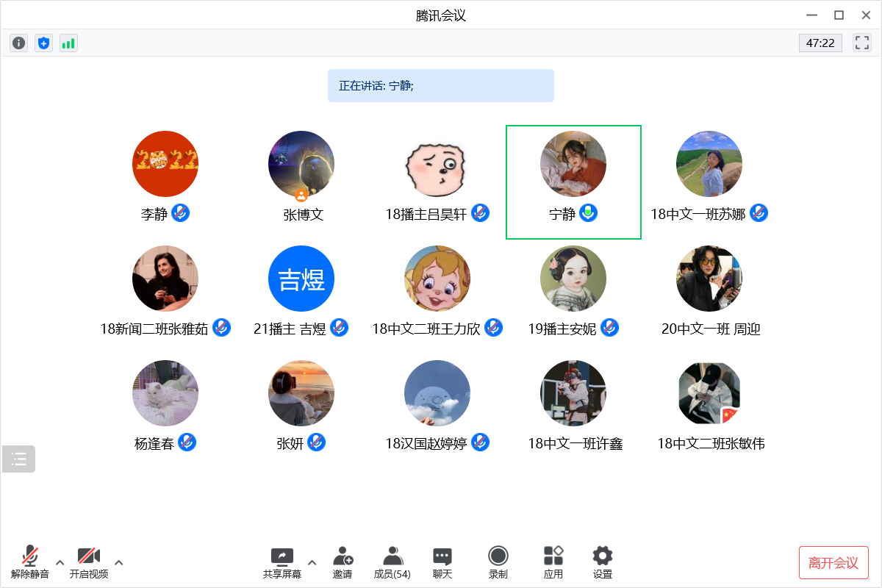Expand video options arrow beside 开启视频
The width and height of the screenshot is (882, 588).
click(x=118, y=563)
